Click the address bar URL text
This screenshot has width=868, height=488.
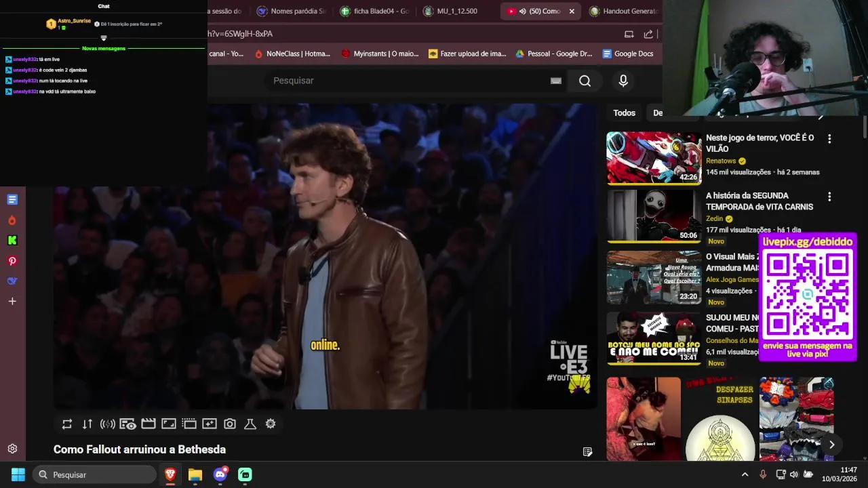[241, 34]
